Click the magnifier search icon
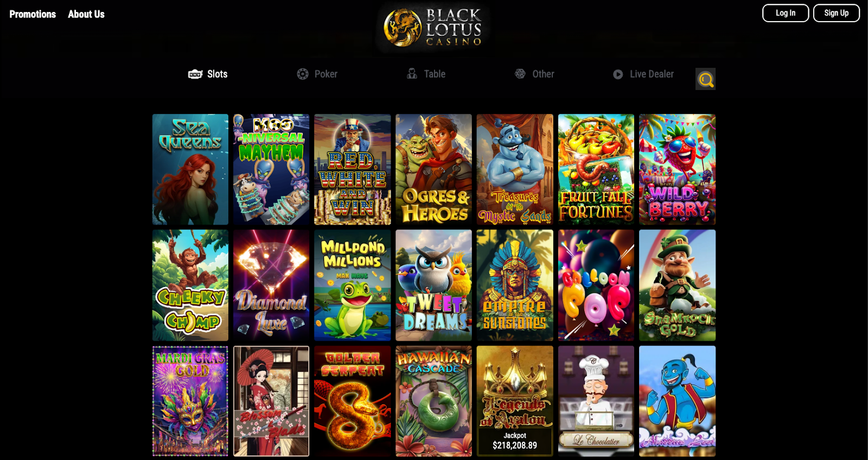 pos(705,79)
